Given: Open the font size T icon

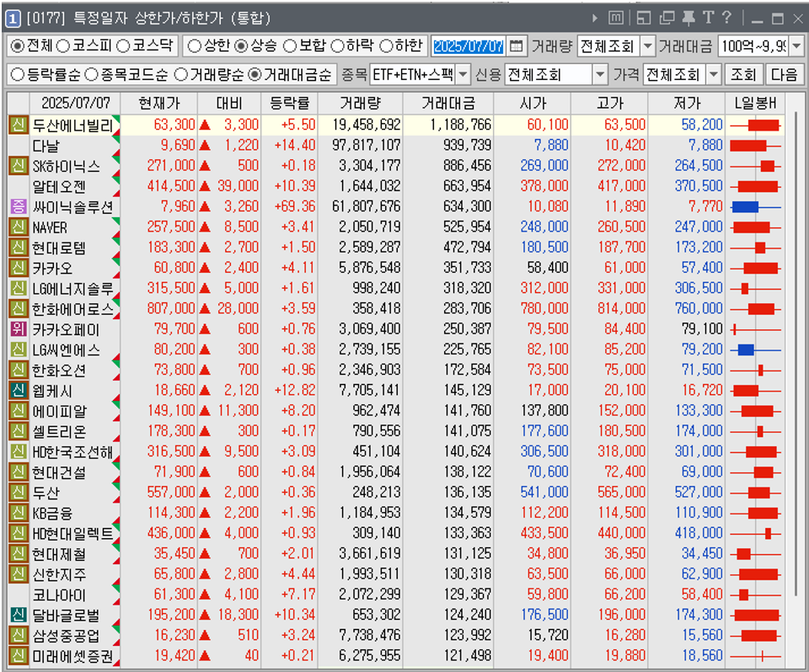Looking at the screenshot, I should coord(709,18).
